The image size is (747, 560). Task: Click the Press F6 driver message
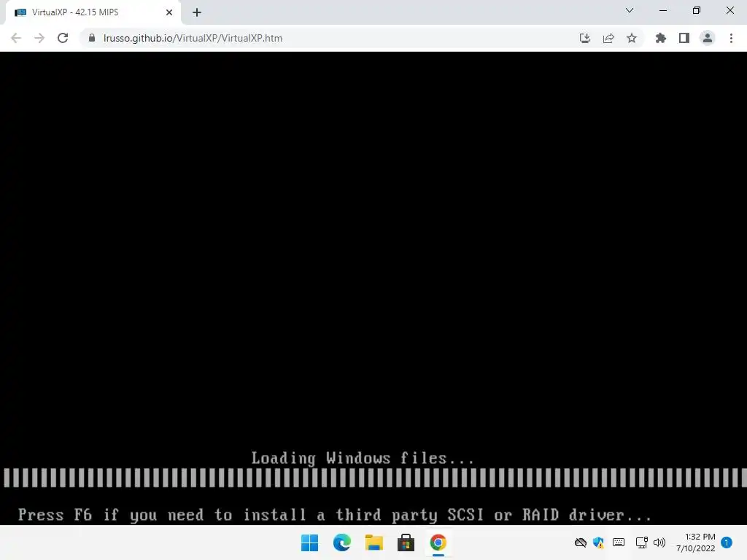point(335,515)
